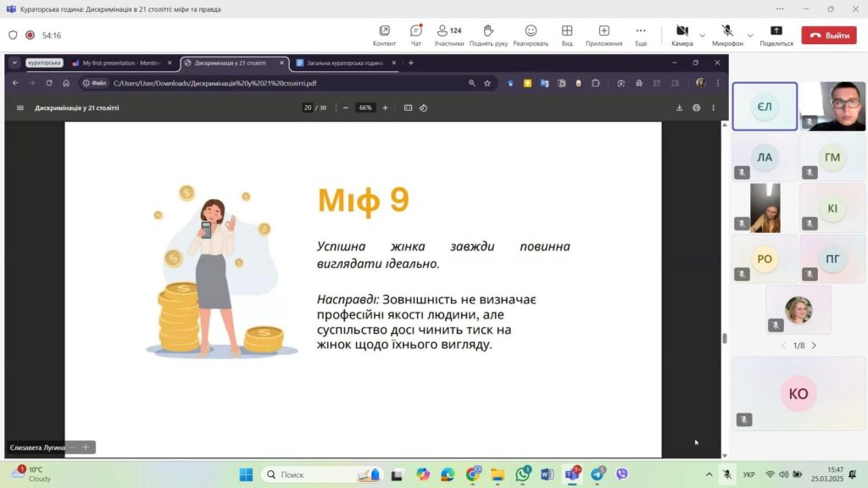Toggle microphone mute in the system tray
The width and height of the screenshot is (868, 488).
726,474
